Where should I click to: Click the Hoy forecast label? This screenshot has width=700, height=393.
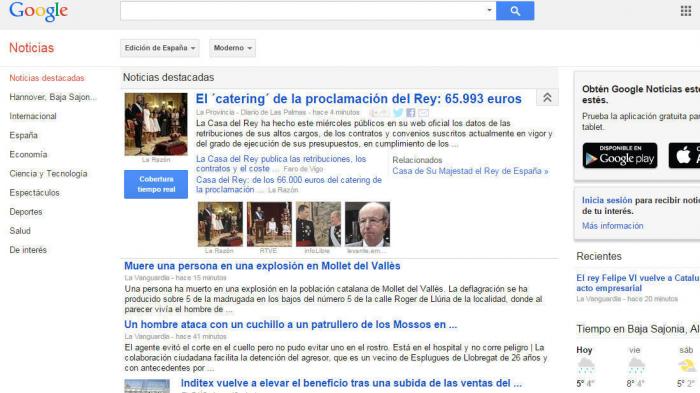pyautogui.click(x=584, y=350)
